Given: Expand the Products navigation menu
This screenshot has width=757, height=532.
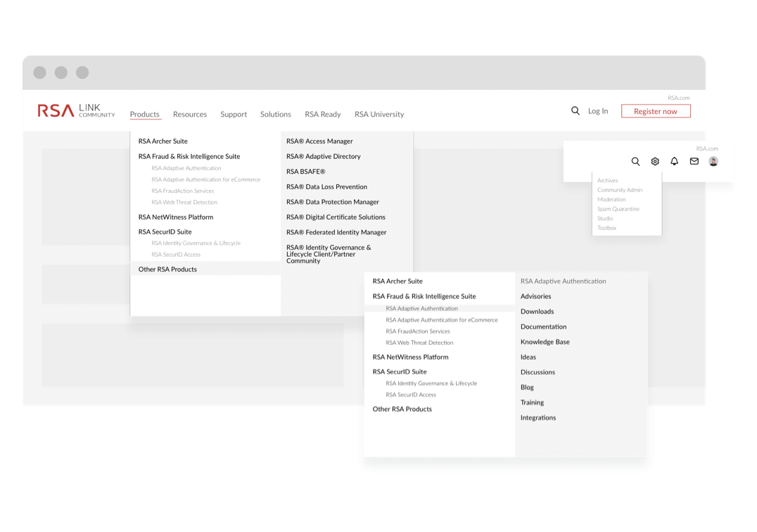Looking at the screenshot, I should [x=144, y=114].
